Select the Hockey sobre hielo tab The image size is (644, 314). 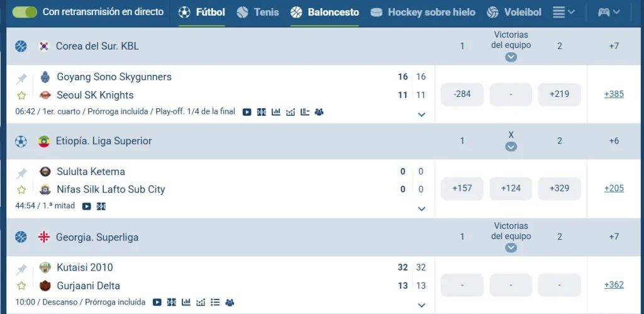click(x=423, y=13)
